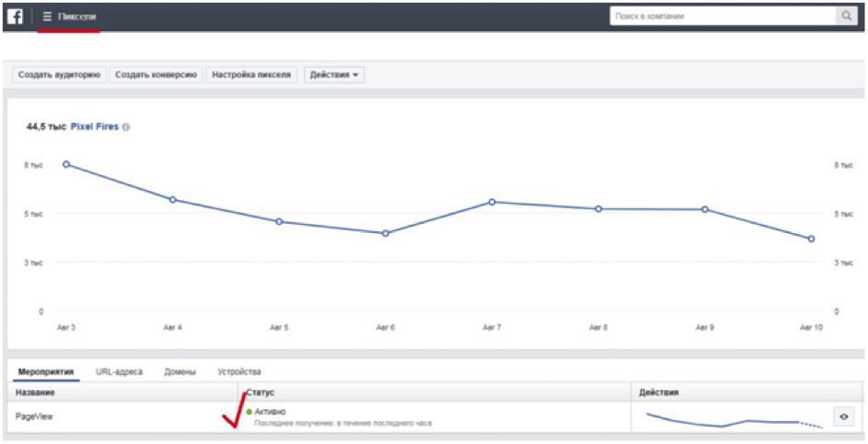Click the Aug 8 data point on chart
Screen dimensions: 868x444
(x=598, y=209)
